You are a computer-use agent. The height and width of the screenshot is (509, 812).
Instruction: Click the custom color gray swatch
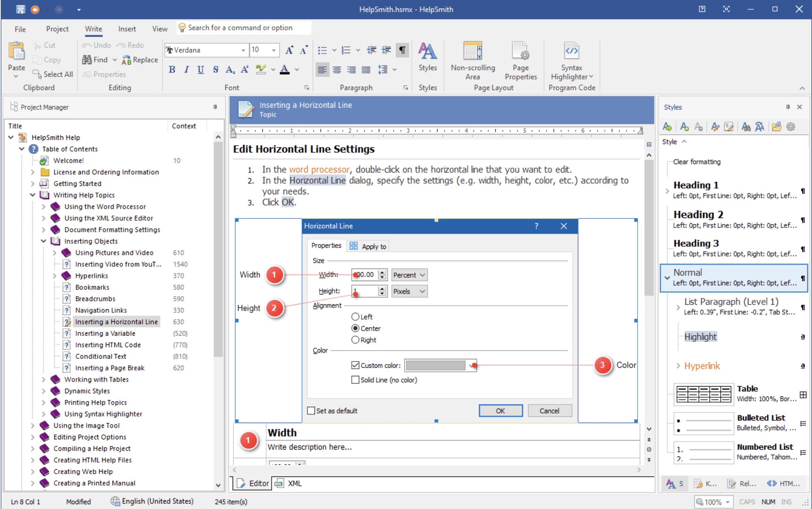pos(436,365)
